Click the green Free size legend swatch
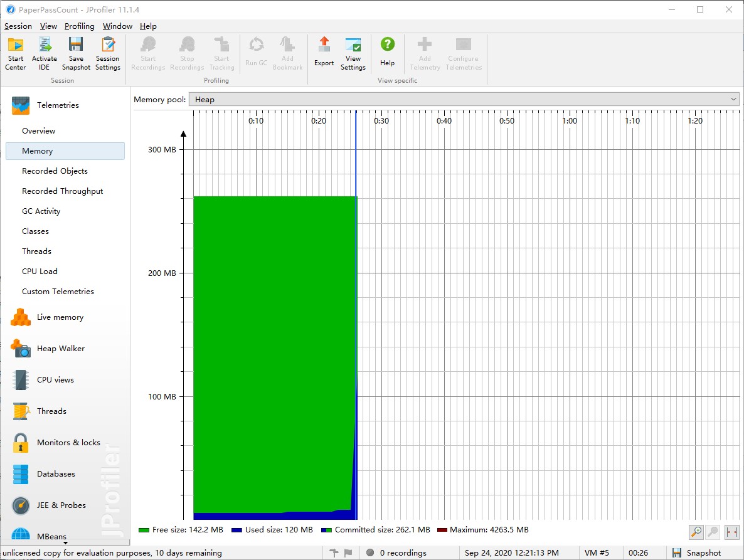 coord(144,530)
